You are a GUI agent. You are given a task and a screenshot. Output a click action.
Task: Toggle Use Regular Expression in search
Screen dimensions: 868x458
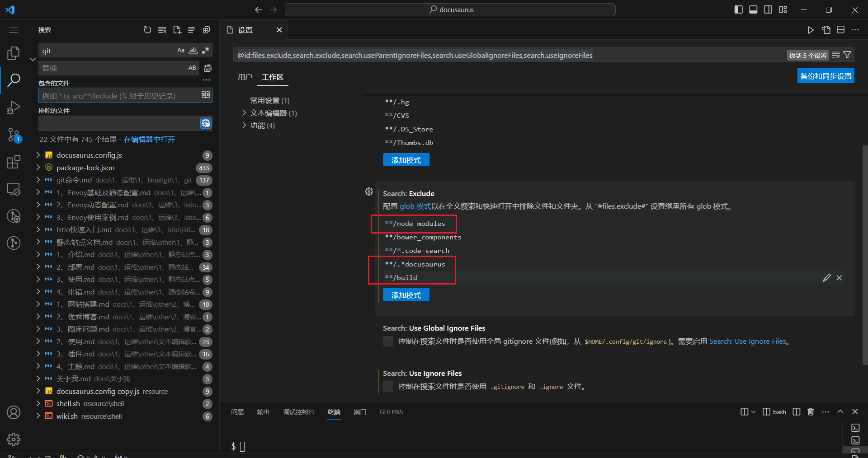click(x=206, y=50)
